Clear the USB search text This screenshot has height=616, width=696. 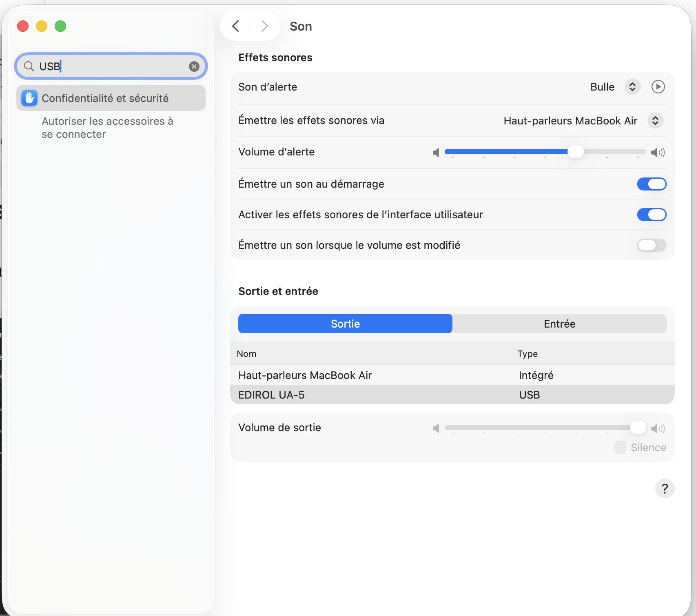[x=194, y=66]
